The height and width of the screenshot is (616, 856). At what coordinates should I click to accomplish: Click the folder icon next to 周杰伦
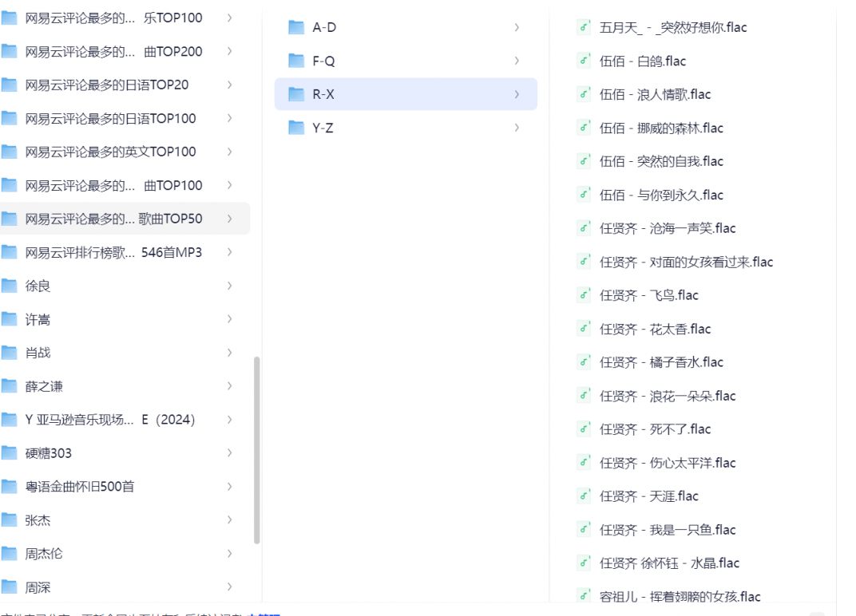[10, 554]
